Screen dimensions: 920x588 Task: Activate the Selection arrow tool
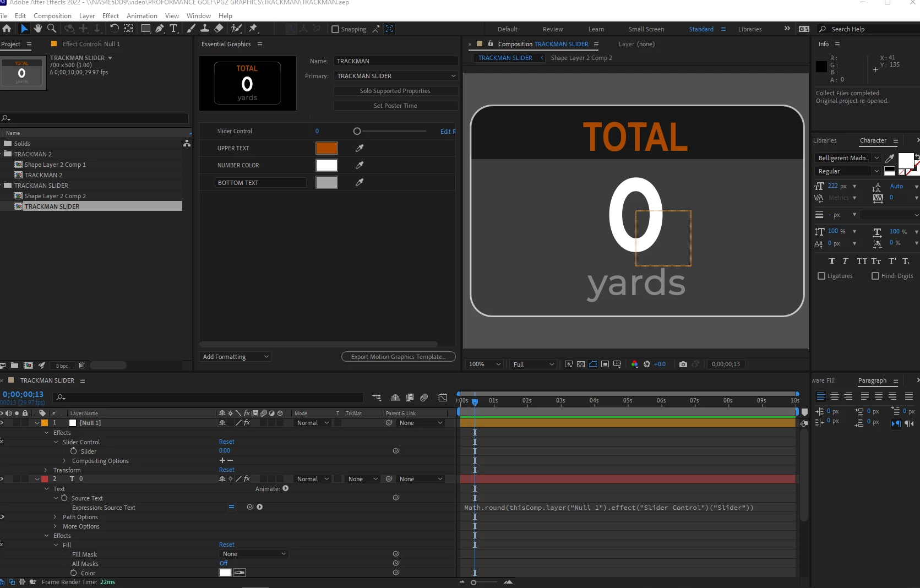(x=24, y=29)
